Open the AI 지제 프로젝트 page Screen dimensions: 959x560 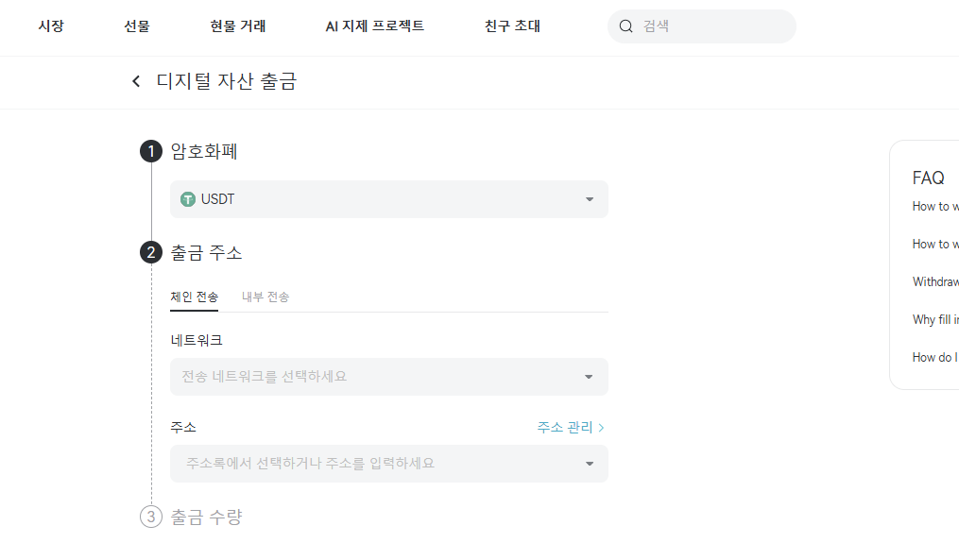[374, 26]
